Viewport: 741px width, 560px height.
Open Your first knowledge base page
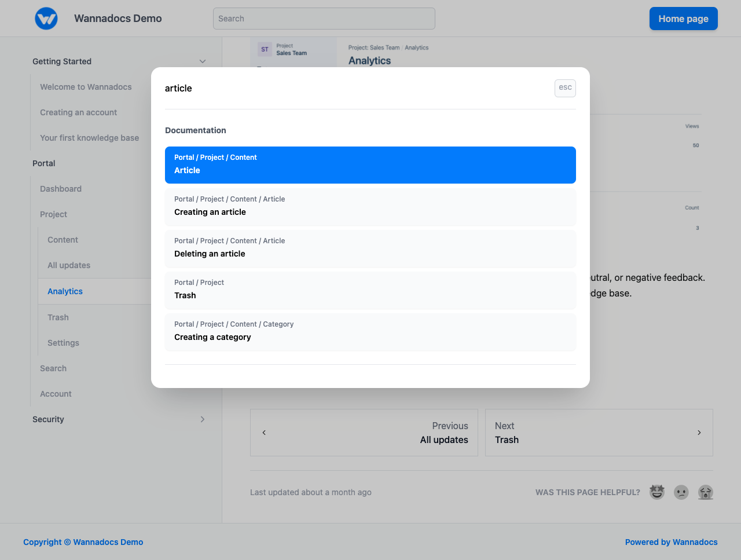coord(89,138)
